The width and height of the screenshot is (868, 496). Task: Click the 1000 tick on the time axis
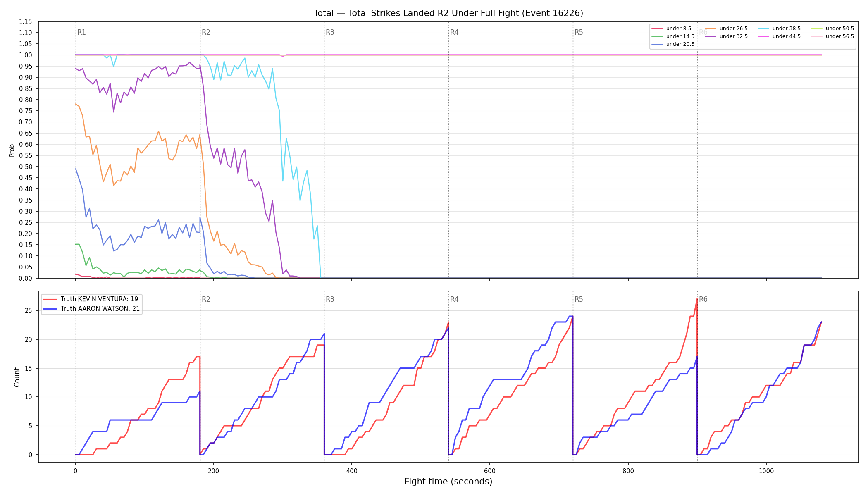(x=766, y=471)
